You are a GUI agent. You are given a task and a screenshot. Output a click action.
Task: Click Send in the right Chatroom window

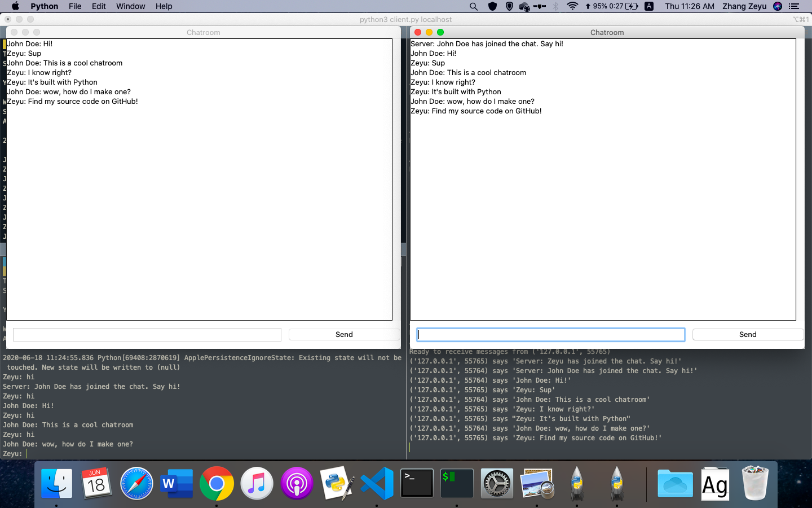tap(748, 334)
